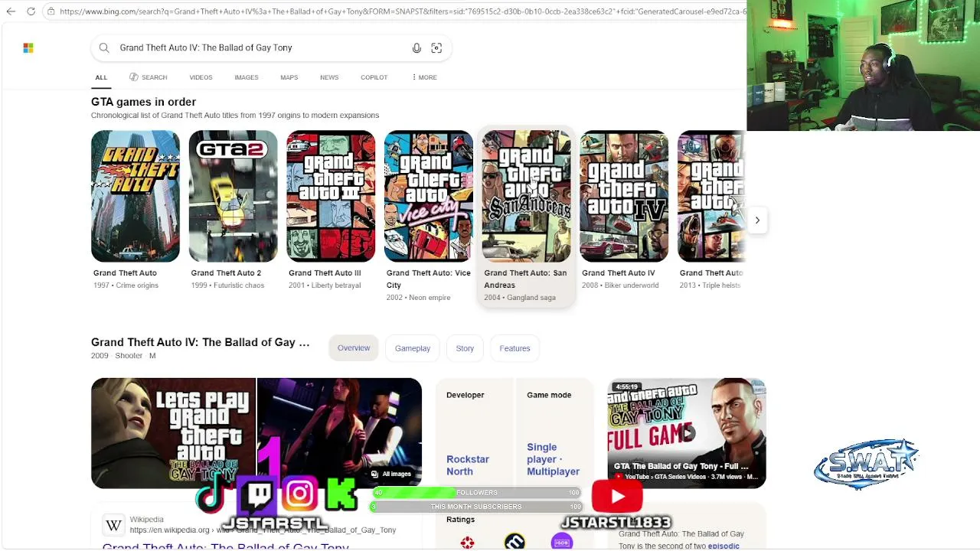980x551 pixels.
Task: Open the COPILOT tab
Action: tap(374, 77)
